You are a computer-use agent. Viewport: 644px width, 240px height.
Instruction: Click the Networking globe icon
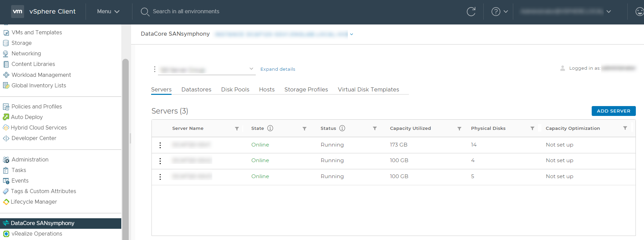6,54
